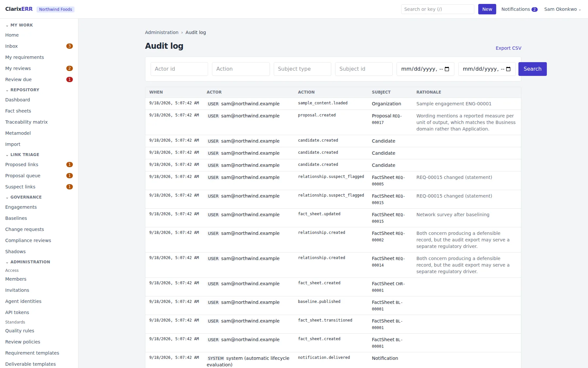Focus the Search or key field

(437, 9)
